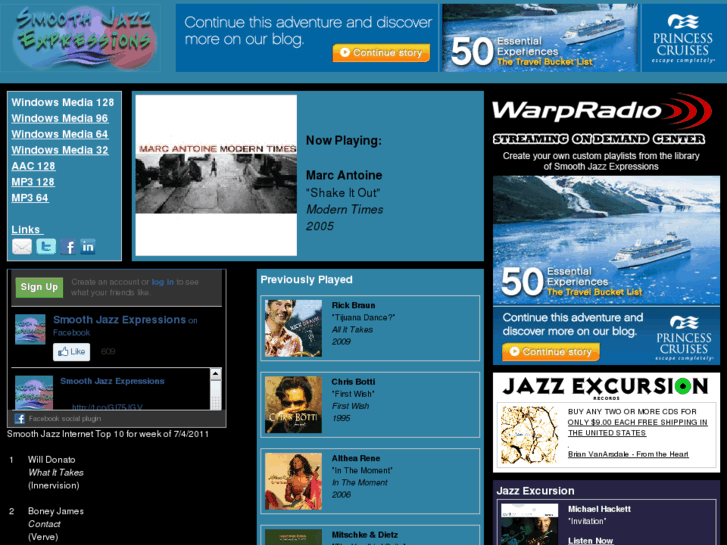
Task: Click Continue story button in top banner
Action: (x=381, y=53)
